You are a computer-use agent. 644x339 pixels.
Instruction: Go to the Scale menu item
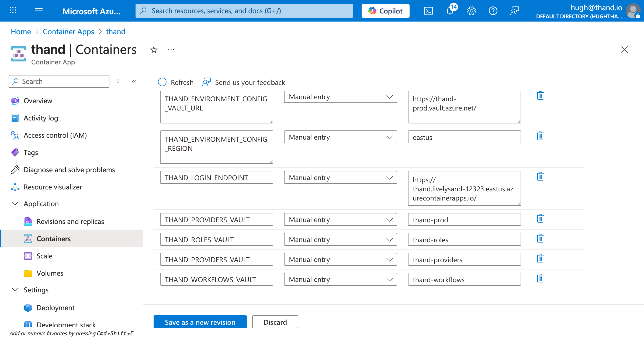click(x=44, y=256)
